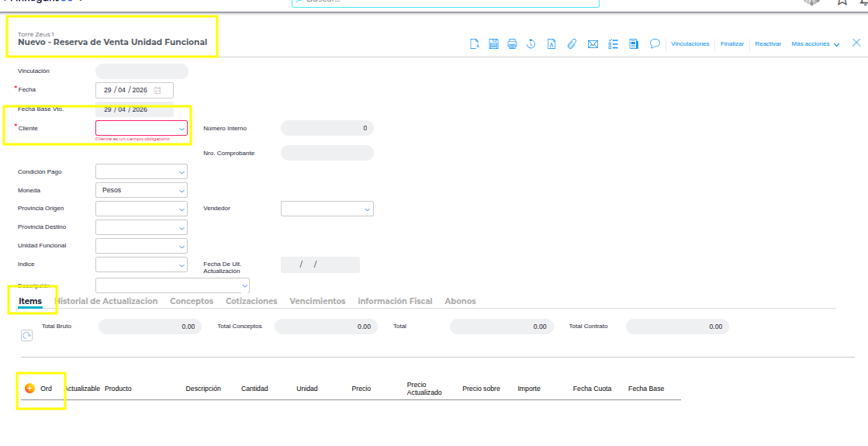Image resolution: width=868 pixels, height=446 pixels.
Task: Click the Finalizar button
Action: [x=732, y=44]
